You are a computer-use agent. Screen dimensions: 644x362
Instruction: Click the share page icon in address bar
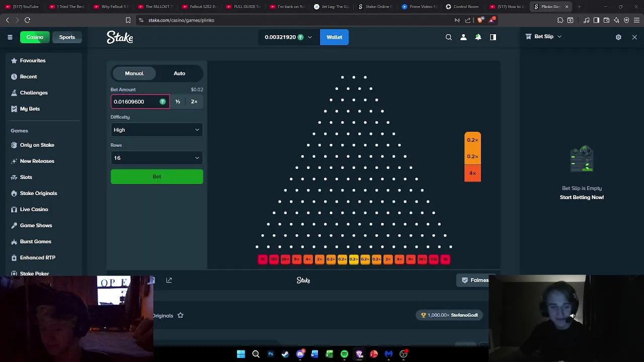(x=468, y=20)
